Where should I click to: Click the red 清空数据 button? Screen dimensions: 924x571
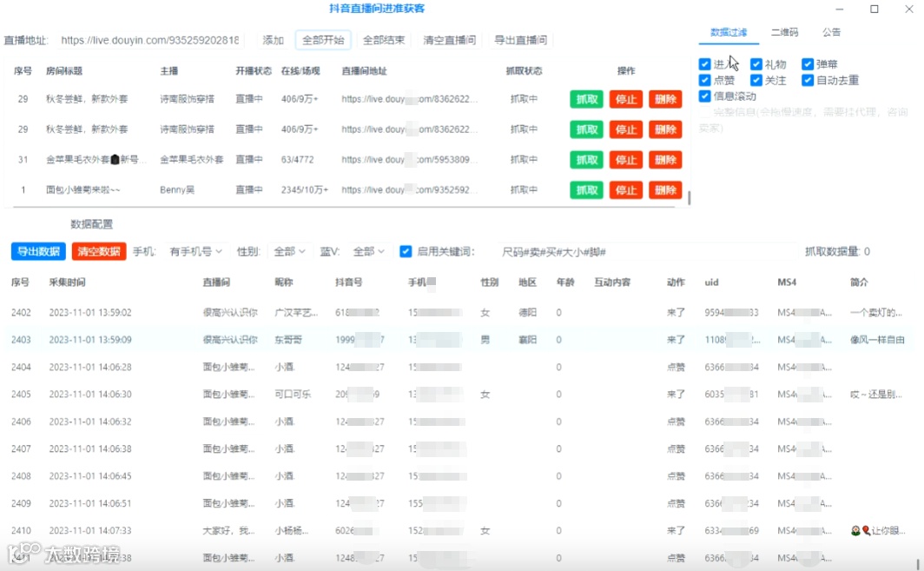point(99,251)
